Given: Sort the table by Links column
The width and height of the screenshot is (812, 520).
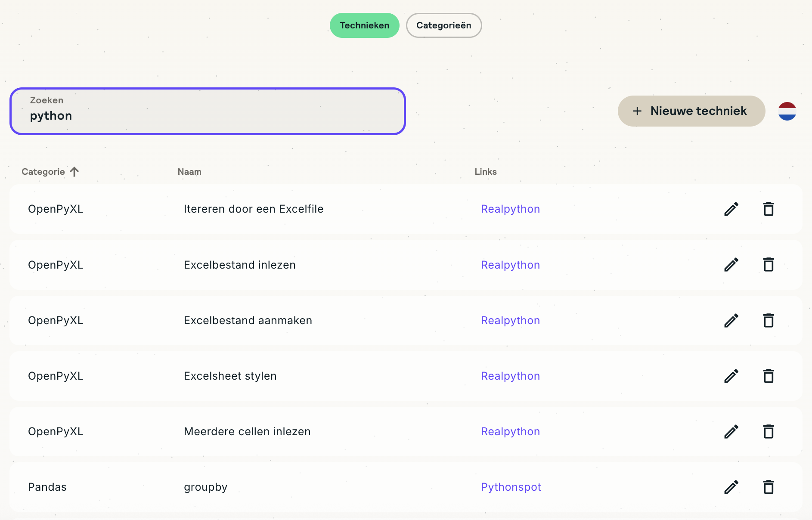Looking at the screenshot, I should [x=486, y=172].
